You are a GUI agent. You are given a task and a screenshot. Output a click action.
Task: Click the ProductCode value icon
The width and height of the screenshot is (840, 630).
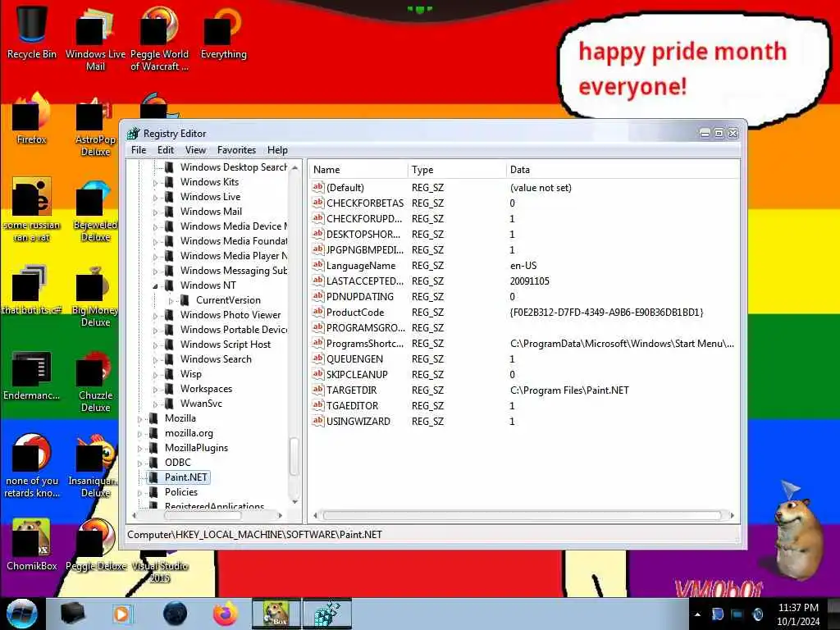click(x=318, y=312)
